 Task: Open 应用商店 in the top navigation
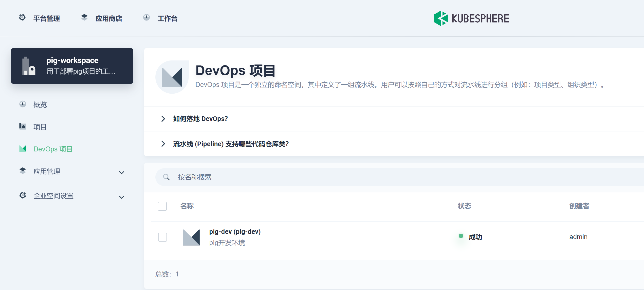109,18
